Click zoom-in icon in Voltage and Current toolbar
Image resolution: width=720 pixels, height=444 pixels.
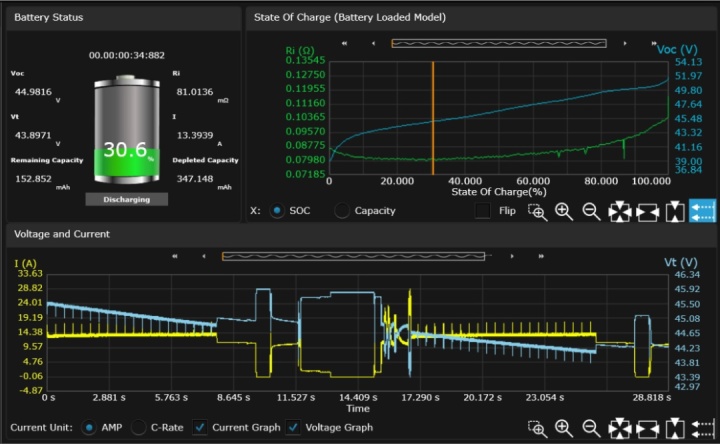tap(564, 428)
